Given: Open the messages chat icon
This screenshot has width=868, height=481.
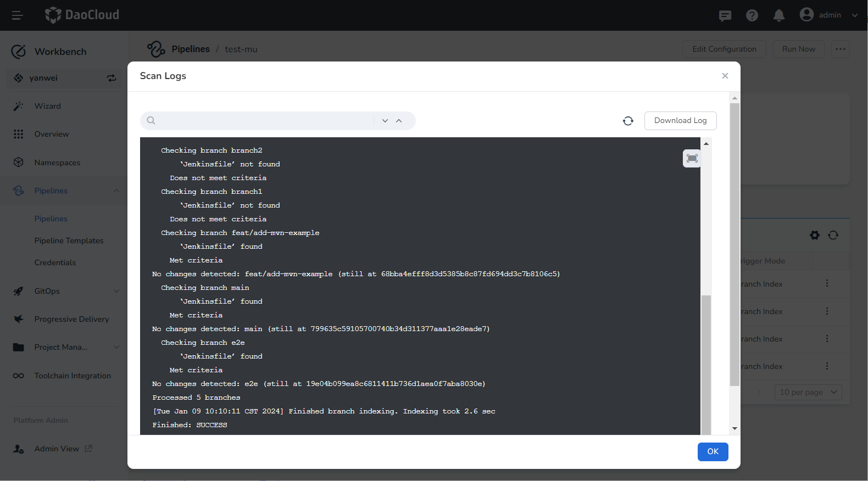Looking at the screenshot, I should (x=725, y=15).
